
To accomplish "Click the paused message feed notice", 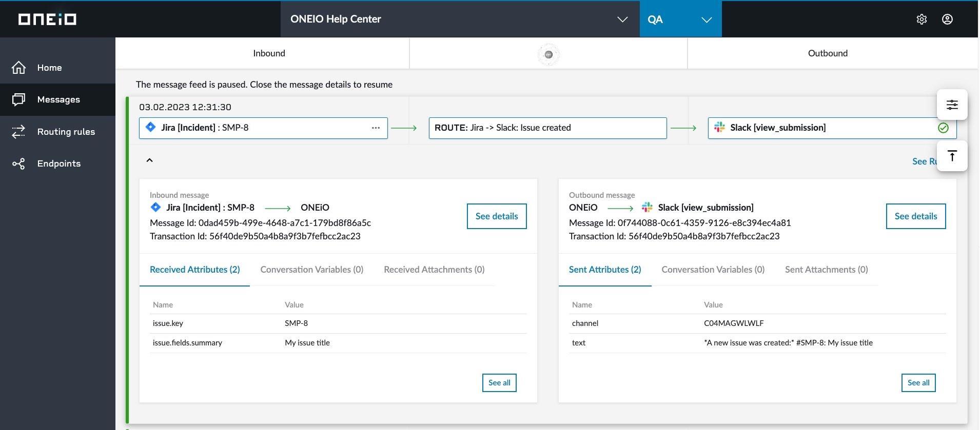I will [264, 85].
